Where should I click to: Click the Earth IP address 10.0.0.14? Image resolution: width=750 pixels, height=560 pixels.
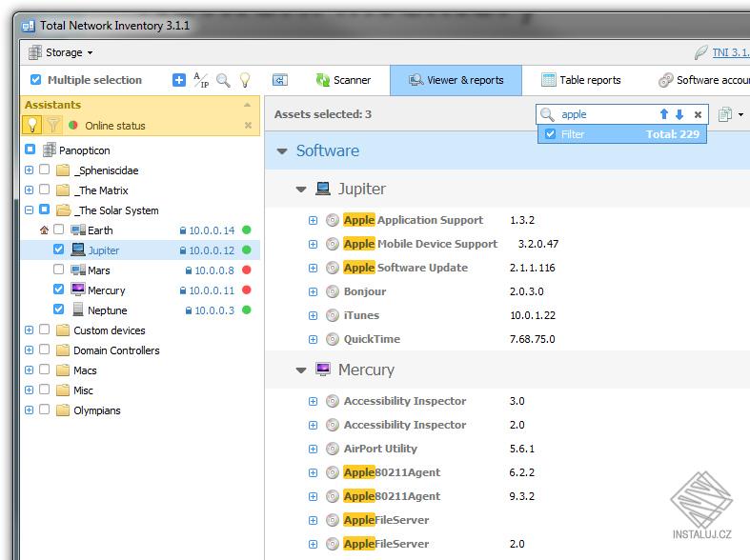click(x=212, y=230)
